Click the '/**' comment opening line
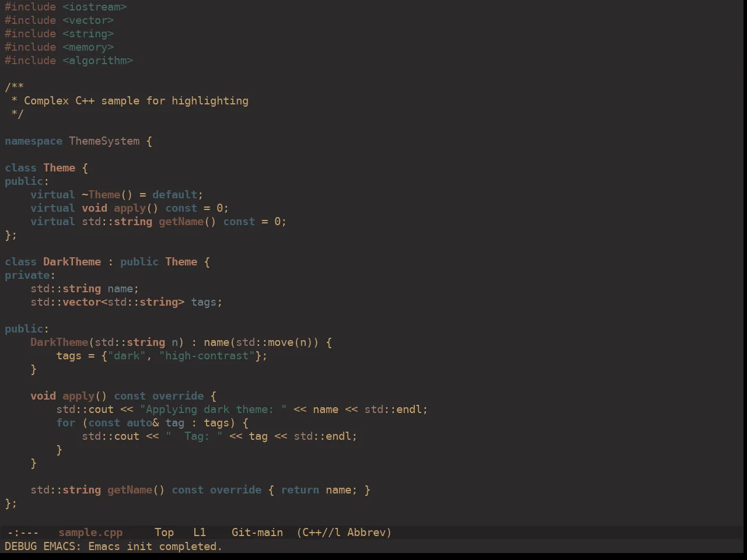 [x=14, y=87]
